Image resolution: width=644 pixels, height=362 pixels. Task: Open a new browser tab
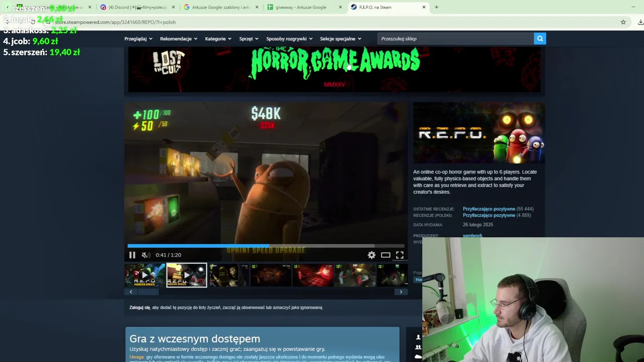(436, 7)
